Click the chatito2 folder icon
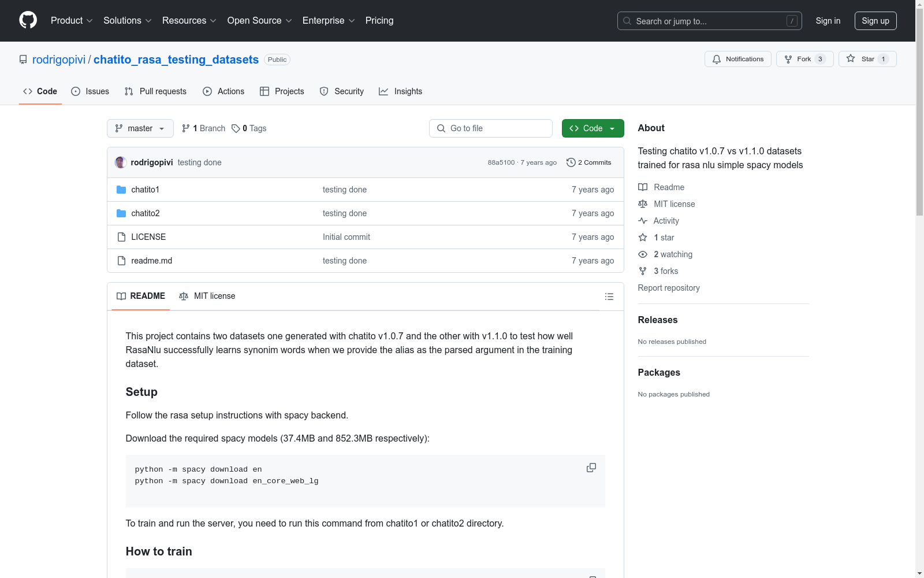This screenshot has height=578, width=924. [x=121, y=213]
